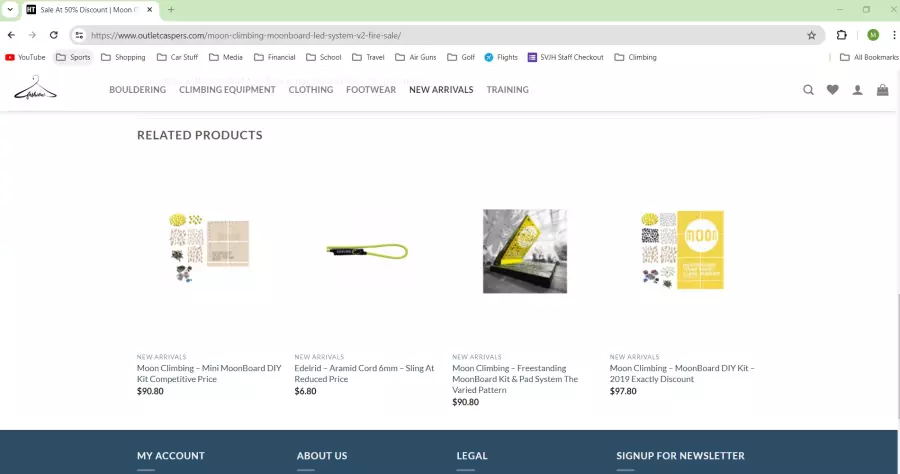Click SIGNUP FOR NEWSLETTER footer heading
Screen dimensions: 900x474
(x=680, y=456)
